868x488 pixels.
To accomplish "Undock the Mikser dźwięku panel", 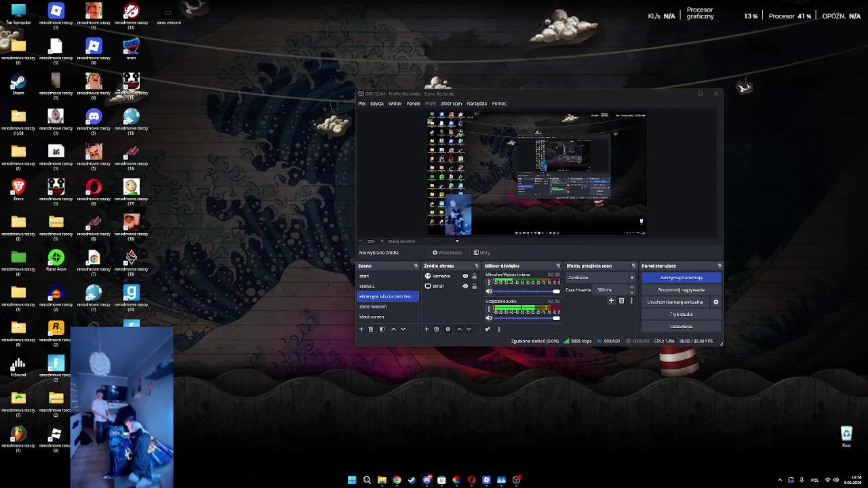I will pos(558,266).
